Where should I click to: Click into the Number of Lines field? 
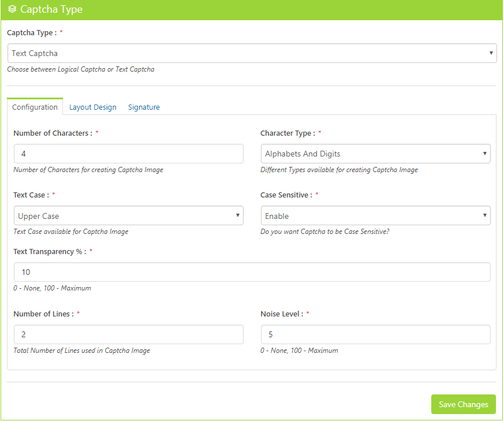tap(128, 334)
